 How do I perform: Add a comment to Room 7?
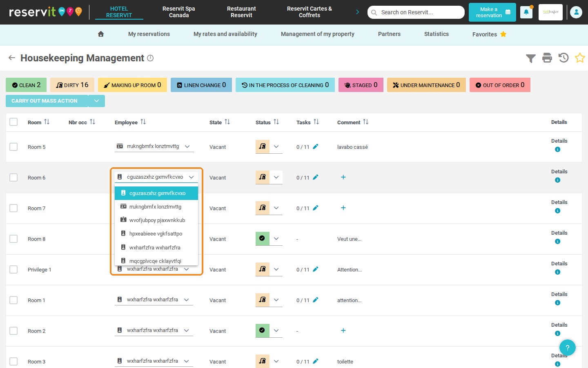tap(343, 208)
